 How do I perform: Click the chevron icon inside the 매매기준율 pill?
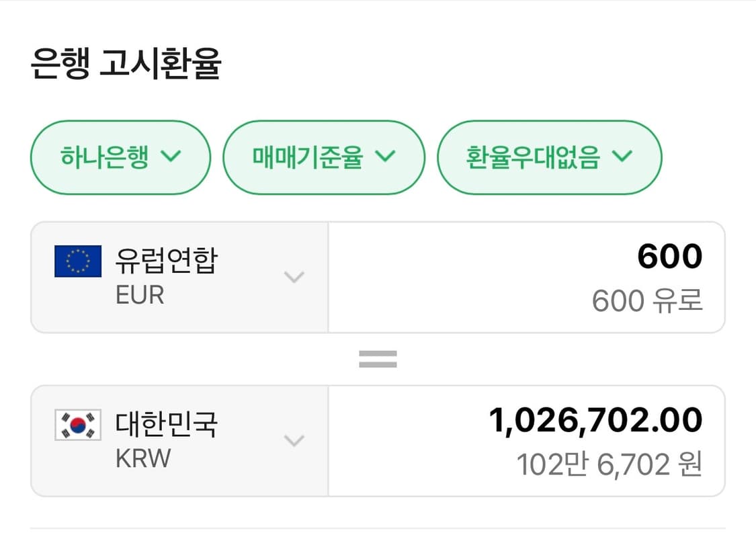click(x=386, y=157)
